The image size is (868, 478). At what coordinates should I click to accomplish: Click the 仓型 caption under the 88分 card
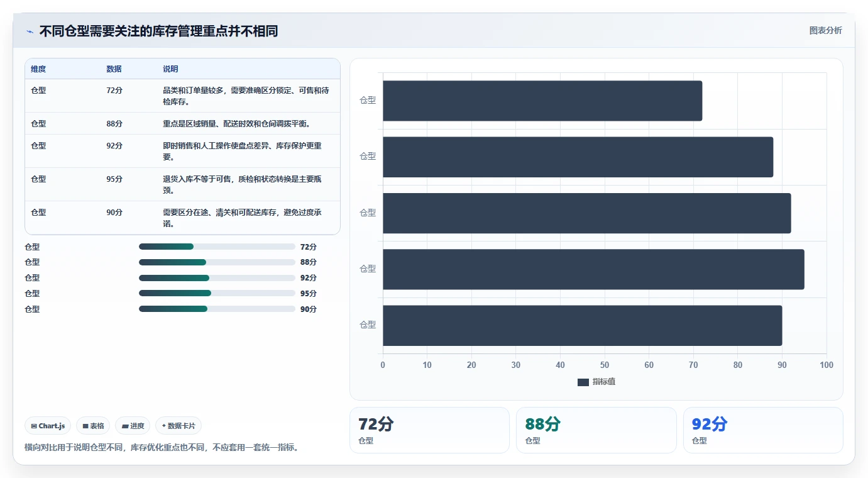click(533, 441)
